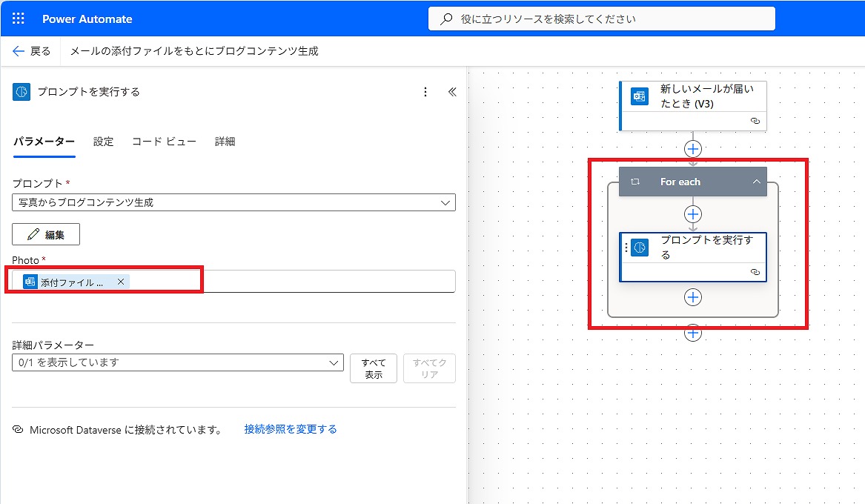The image size is (865, 504).
Task: Add step below プロンプトを実行する inside loop
Action: (692, 297)
